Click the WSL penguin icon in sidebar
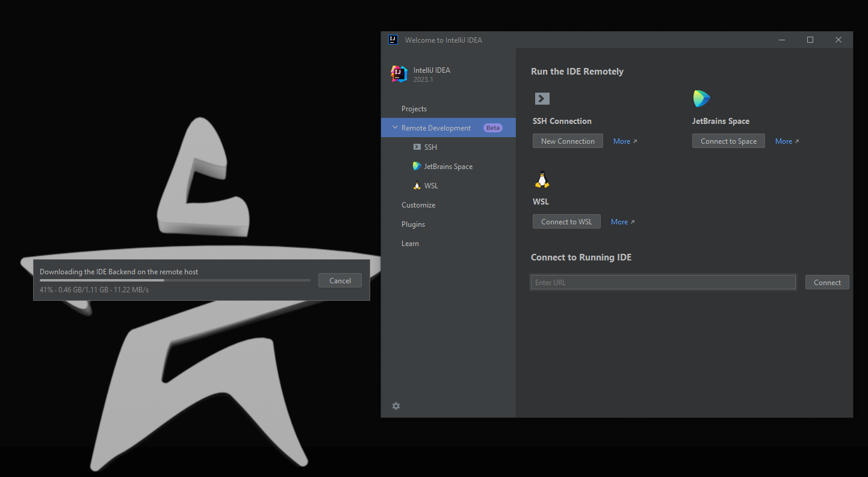 pyautogui.click(x=417, y=185)
